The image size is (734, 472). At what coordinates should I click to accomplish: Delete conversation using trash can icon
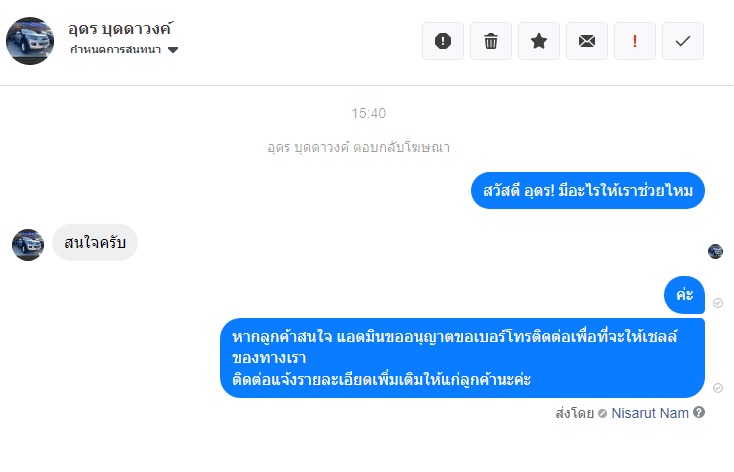click(491, 41)
